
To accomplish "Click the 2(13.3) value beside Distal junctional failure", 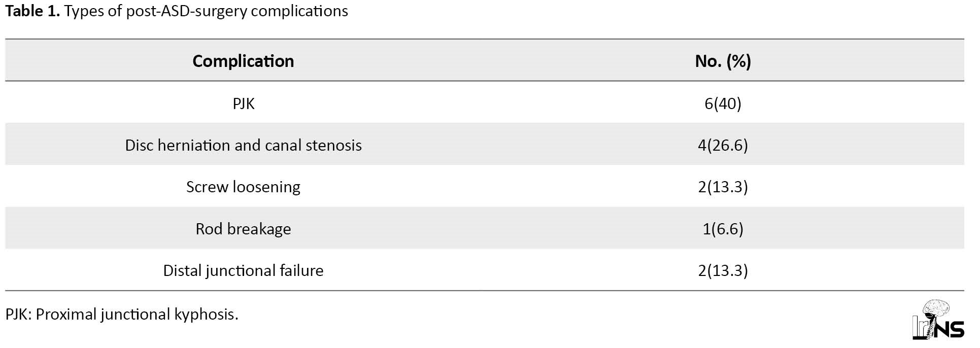I will (x=723, y=270).
